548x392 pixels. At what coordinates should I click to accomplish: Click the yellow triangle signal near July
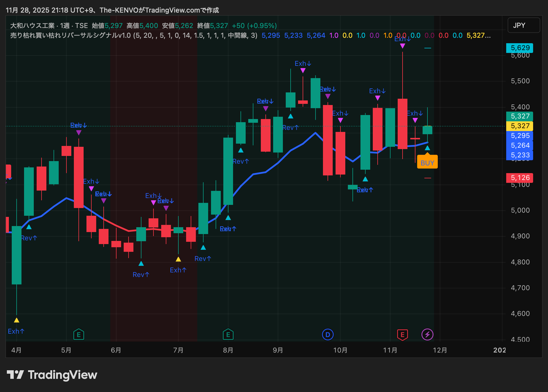click(x=178, y=259)
